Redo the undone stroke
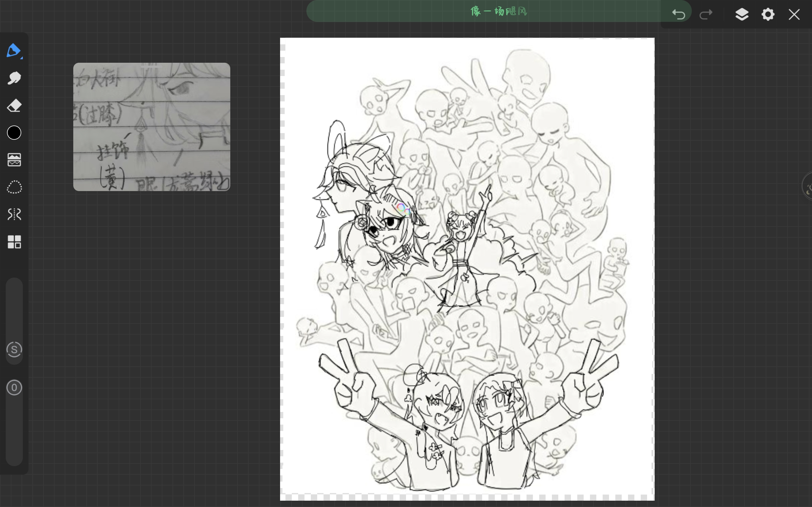The width and height of the screenshot is (812, 507). pyautogui.click(x=706, y=15)
